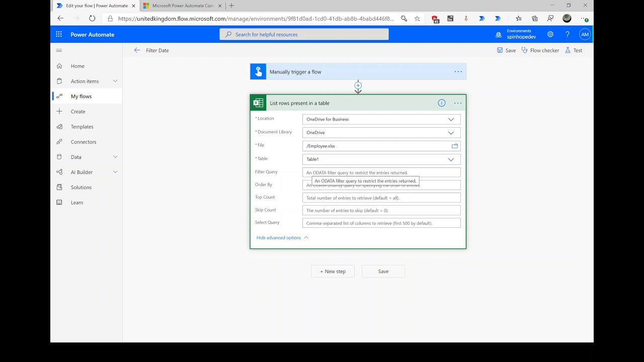Click the List rows present in a table title
Viewport: 644px width, 362px height.
click(x=300, y=103)
